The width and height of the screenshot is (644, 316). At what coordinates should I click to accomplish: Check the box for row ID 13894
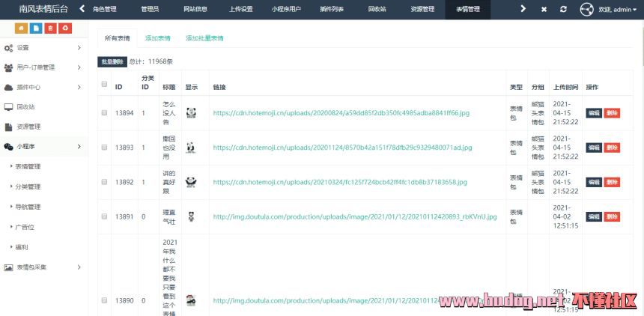104,112
